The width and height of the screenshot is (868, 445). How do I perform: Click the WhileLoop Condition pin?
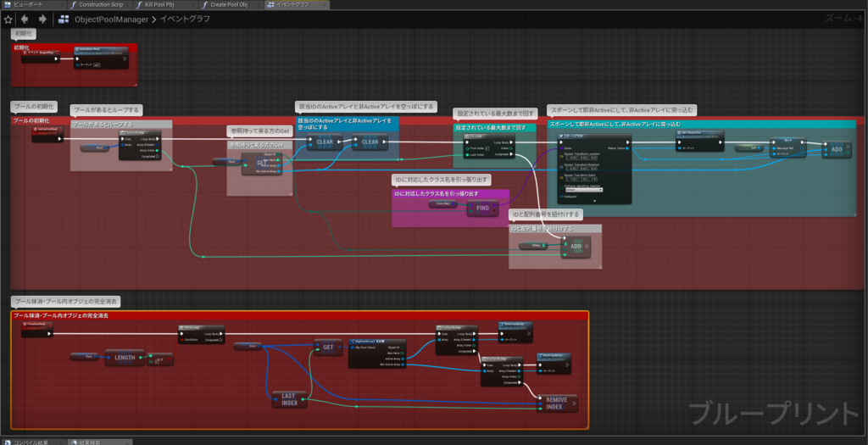[x=181, y=340]
